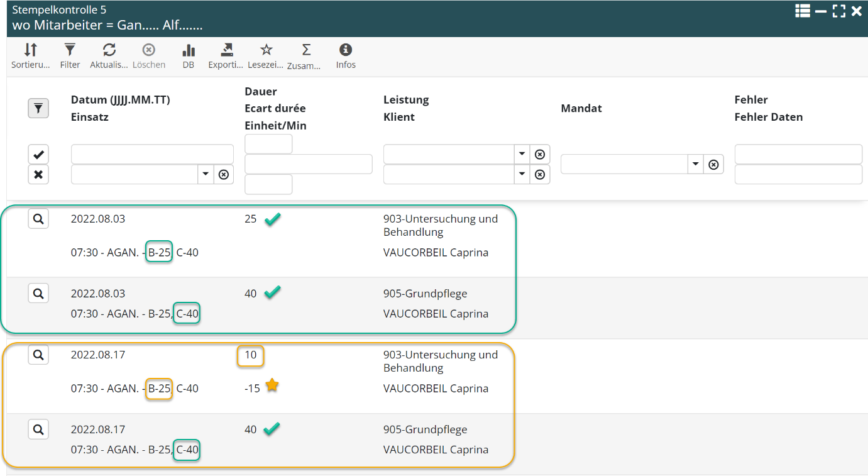Open the Mandat filter dropdown
Image resolution: width=868 pixels, height=476 pixels.
tap(695, 164)
